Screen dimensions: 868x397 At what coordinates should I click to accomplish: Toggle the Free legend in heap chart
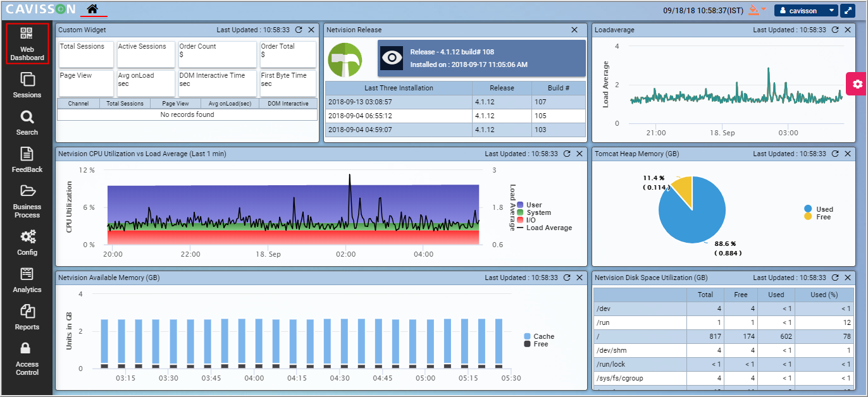tap(817, 217)
